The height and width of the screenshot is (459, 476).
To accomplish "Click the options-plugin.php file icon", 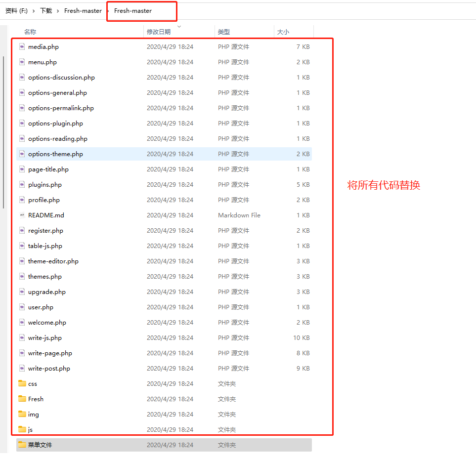I will (22, 124).
